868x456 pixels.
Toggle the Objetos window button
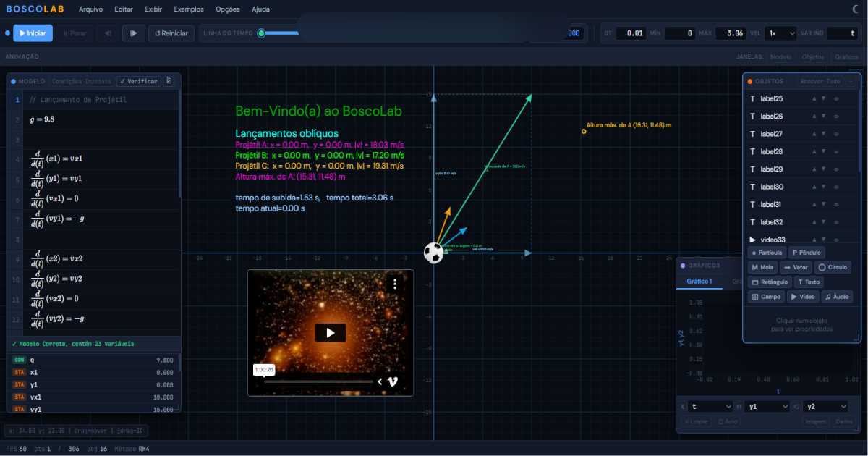pos(813,56)
